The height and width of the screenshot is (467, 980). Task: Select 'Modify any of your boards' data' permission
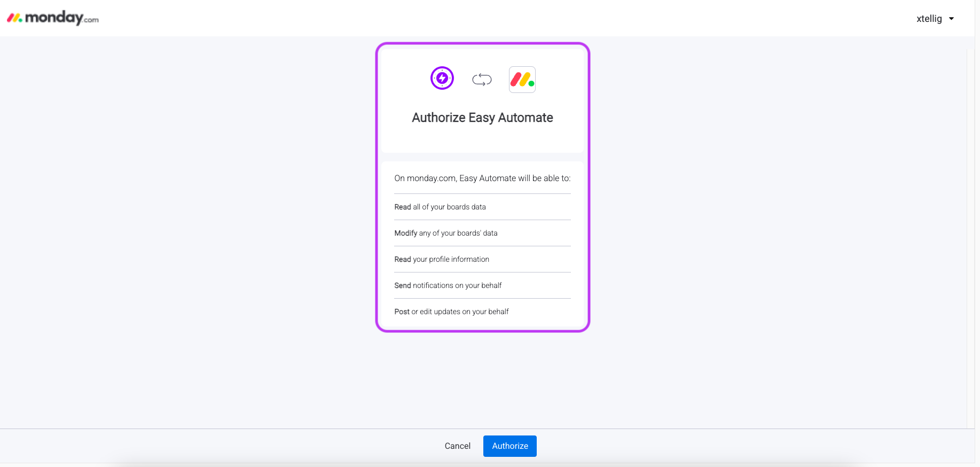click(446, 233)
